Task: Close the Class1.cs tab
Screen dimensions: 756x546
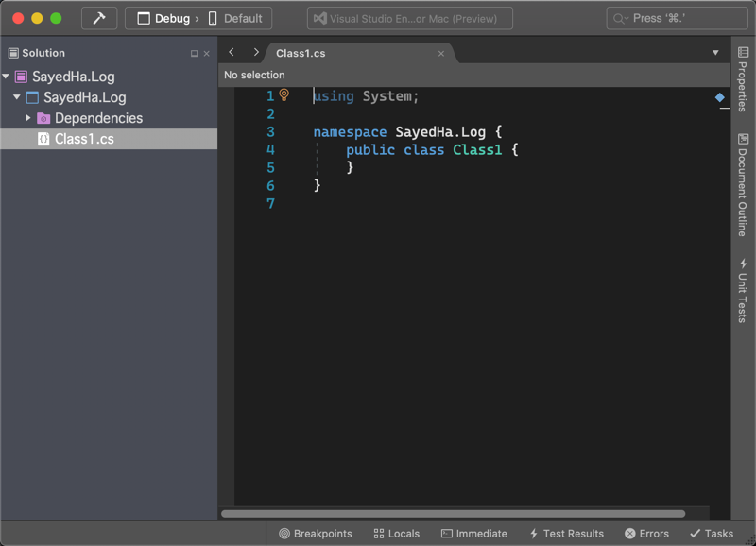Action: click(x=440, y=54)
